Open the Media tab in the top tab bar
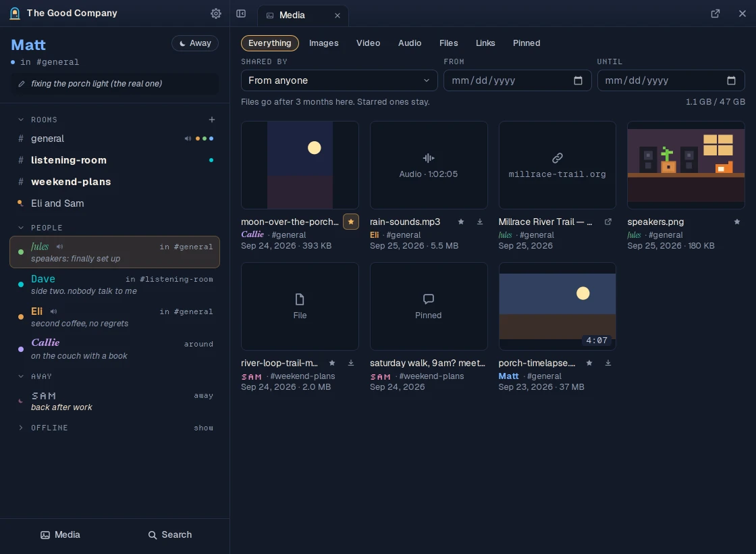756x554 pixels. click(303, 16)
